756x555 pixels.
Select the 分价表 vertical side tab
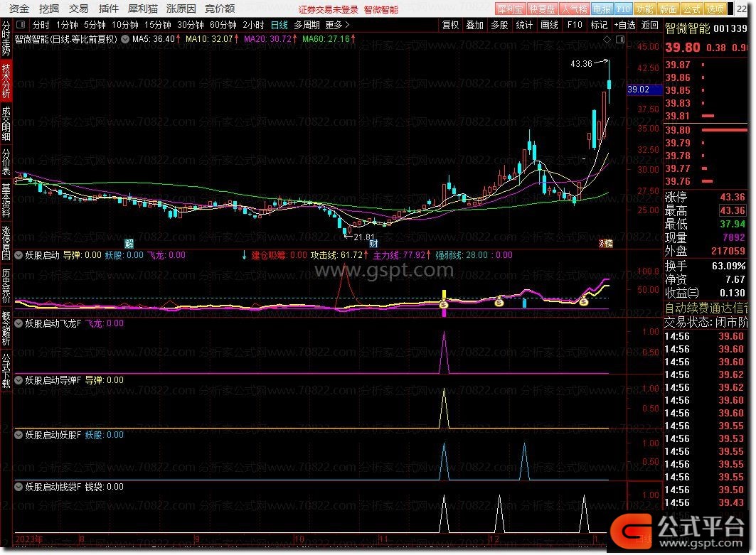pos(6,161)
